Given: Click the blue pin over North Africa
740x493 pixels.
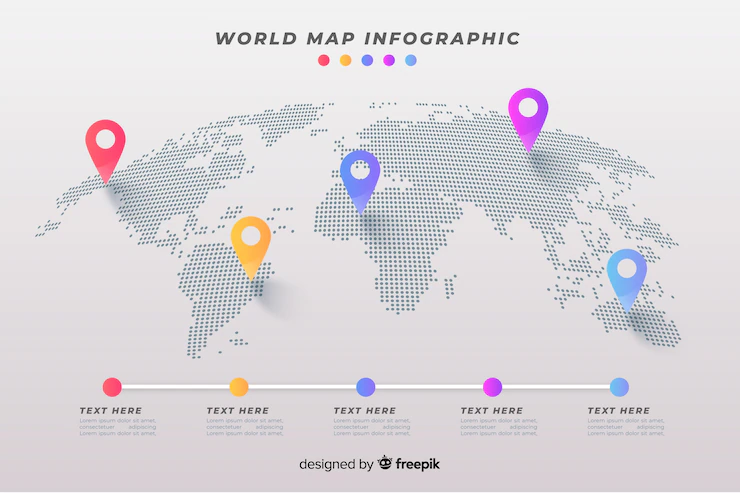Looking at the screenshot, I should pyautogui.click(x=359, y=174).
